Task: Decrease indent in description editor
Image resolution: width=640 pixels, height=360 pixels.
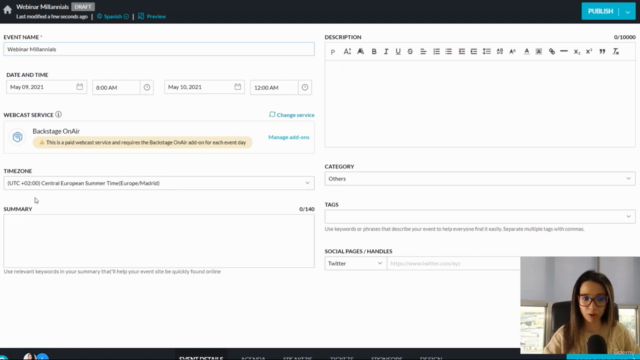Action: (x=462, y=51)
